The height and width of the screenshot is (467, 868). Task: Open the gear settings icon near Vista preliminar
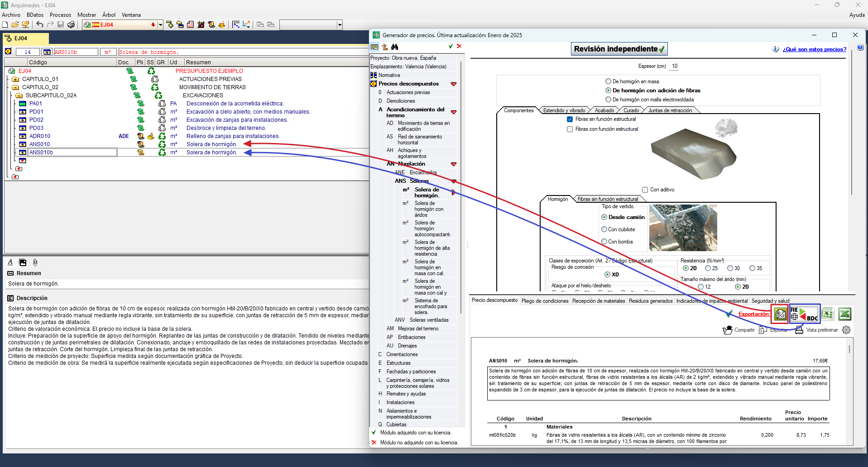(x=846, y=330)
